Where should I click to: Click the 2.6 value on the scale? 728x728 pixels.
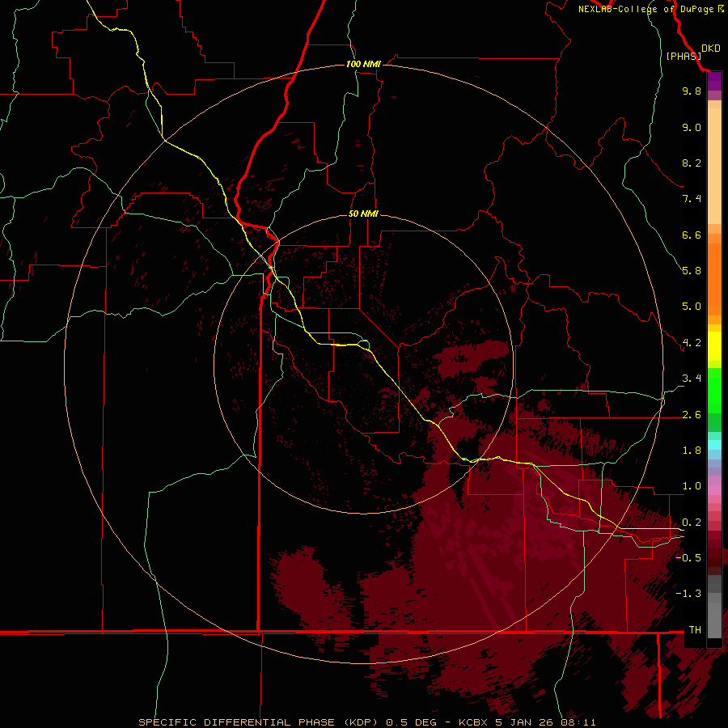pos(692,414)
